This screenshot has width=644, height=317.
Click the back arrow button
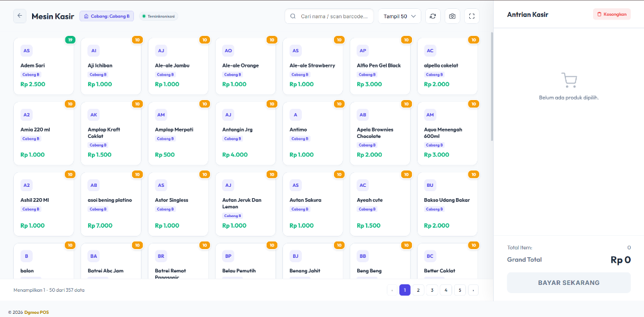point(19,16)
